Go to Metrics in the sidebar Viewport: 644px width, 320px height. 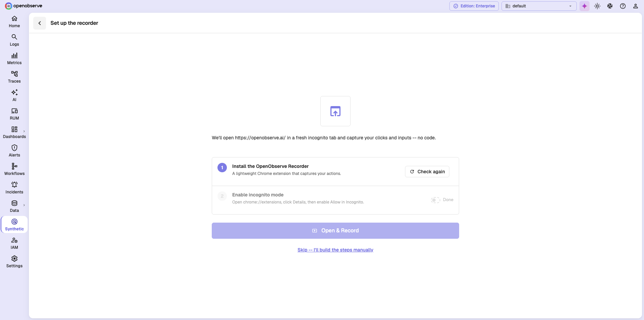coord(14,59)
